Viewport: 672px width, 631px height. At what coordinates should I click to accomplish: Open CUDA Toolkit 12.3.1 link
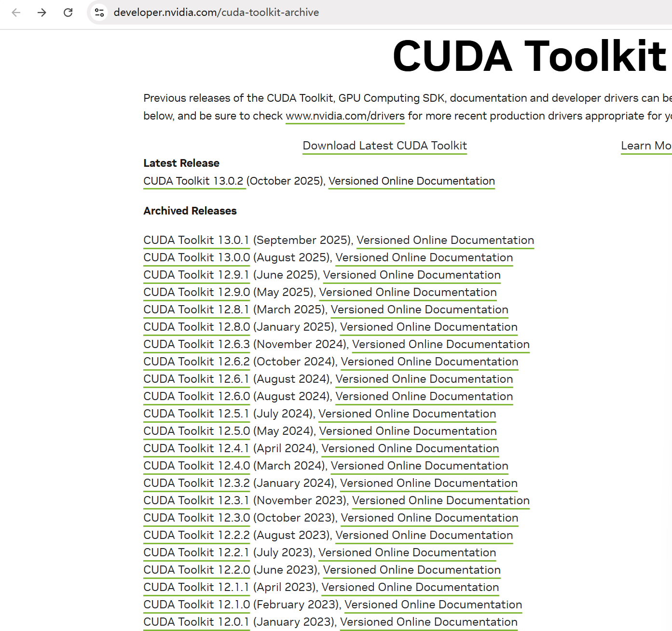[196, 501]
